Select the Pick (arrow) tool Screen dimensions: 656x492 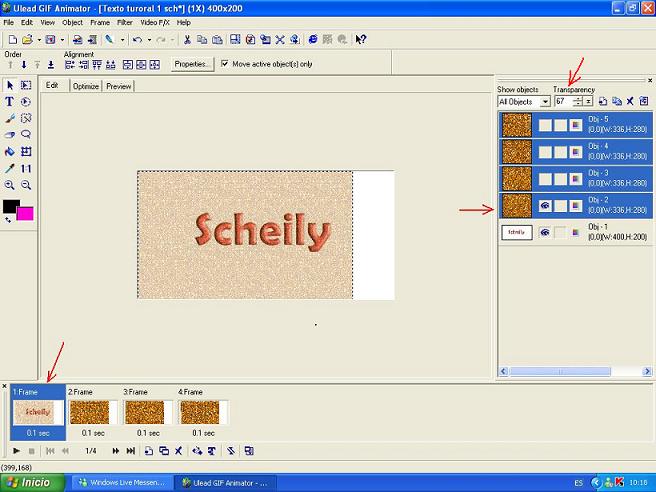10,85
